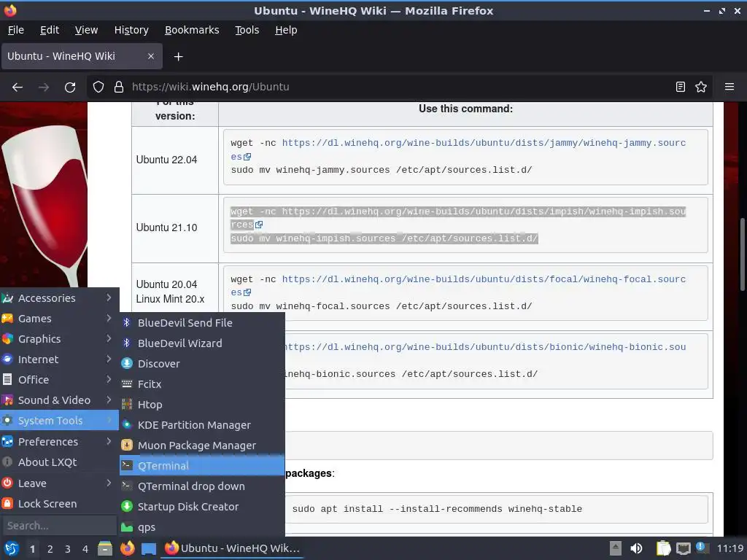Go forward to the next page

tap(44, 87)
